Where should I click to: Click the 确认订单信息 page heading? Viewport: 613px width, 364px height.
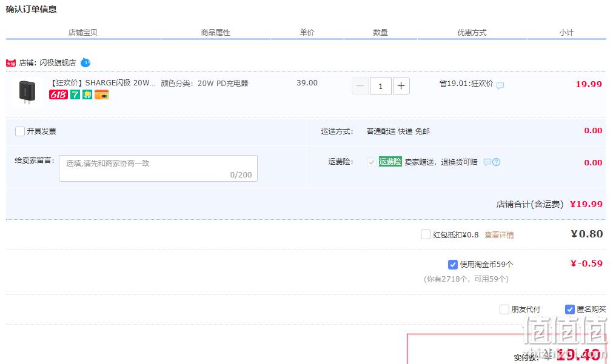(x=32, y=9)
